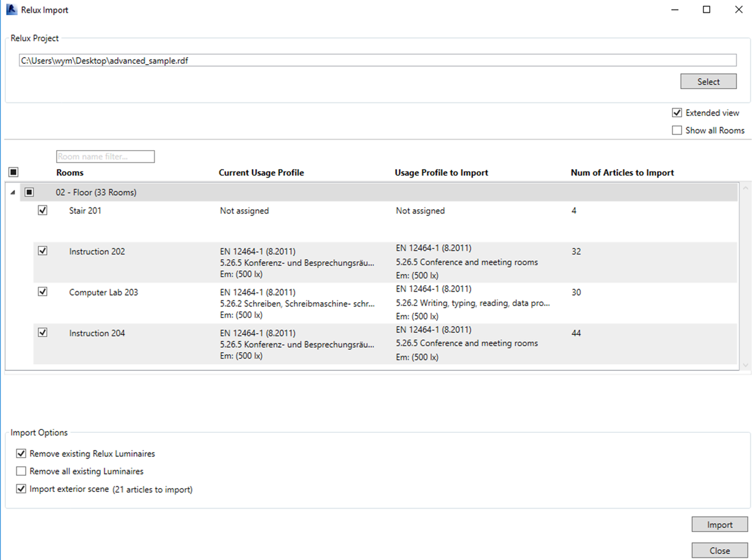The width and height of the screenshot is (752, 560).
Task: Click article count 32 for Instruction 202
Action: pos(576,251)
